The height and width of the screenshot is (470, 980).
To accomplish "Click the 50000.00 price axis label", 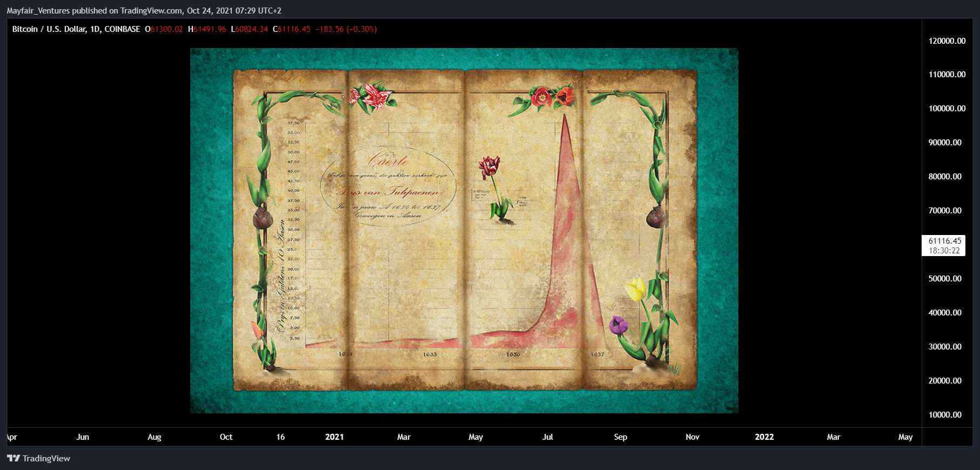I will point(945,279).
